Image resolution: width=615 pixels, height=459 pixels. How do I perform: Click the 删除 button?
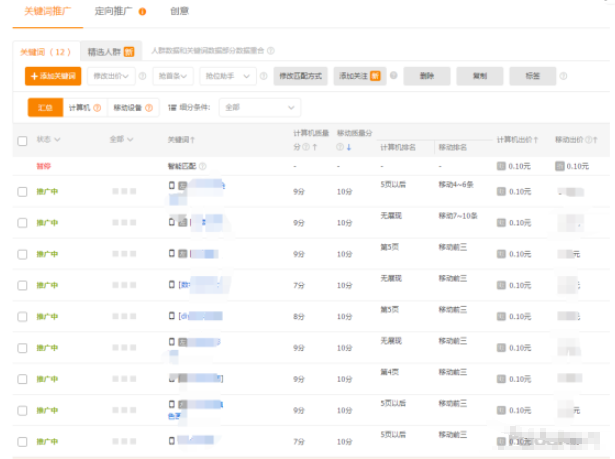(428, 76)
